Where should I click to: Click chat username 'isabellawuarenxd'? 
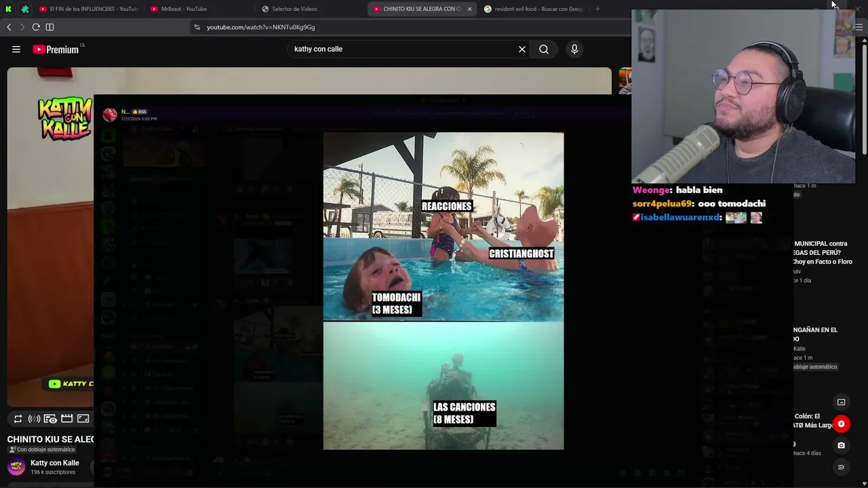pyautogui.click(x=680, y=218)
